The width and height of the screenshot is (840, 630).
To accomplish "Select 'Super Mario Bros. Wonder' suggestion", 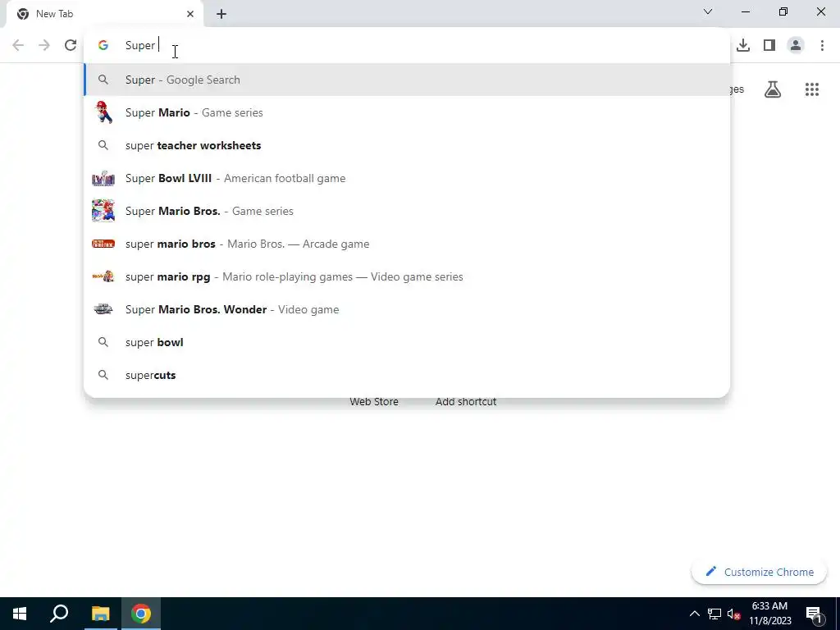I will [407, 309].
